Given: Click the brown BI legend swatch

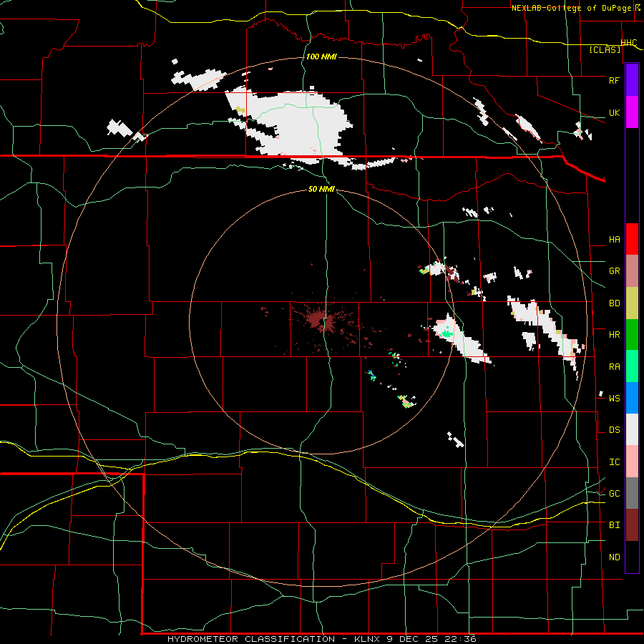Looking at the screenshot, I should (x=632, y=525).
